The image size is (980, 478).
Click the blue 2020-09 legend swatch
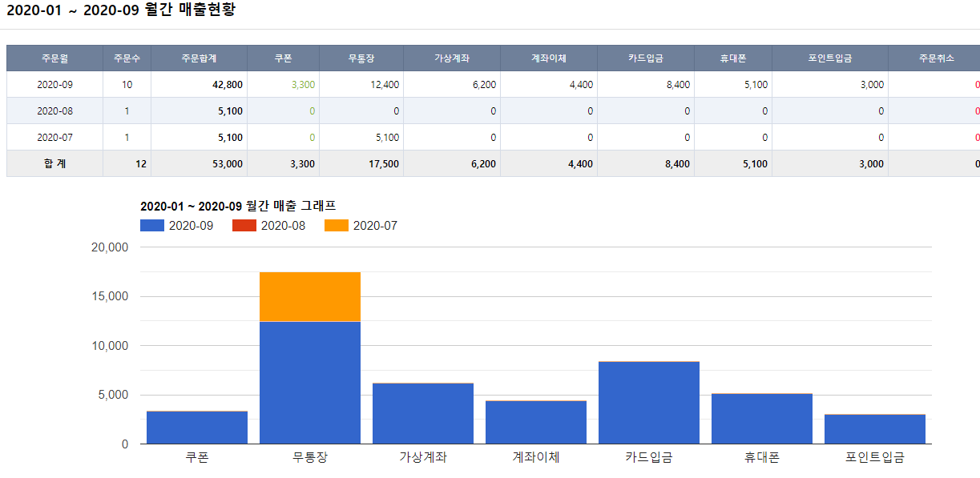[152, 226]
